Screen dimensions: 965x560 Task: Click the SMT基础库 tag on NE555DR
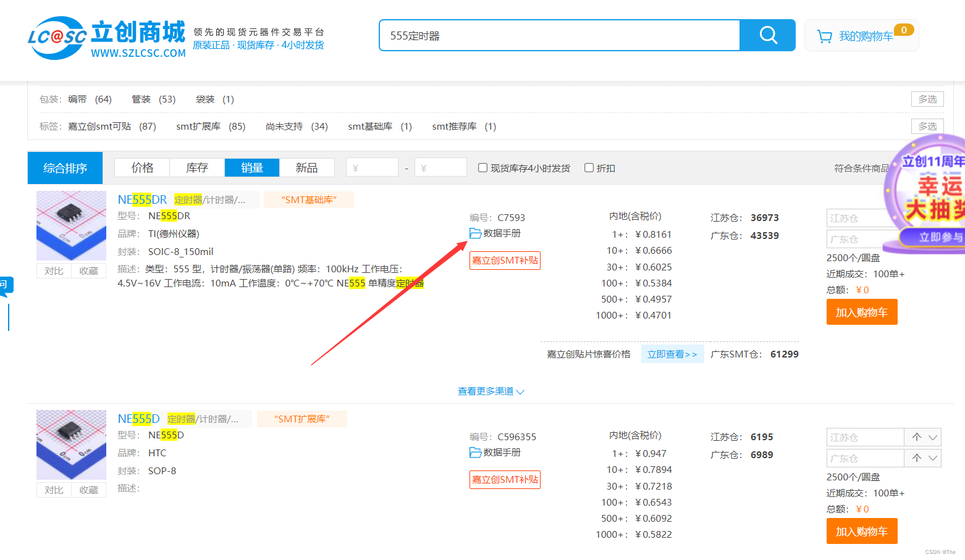(x=309, y=199)
